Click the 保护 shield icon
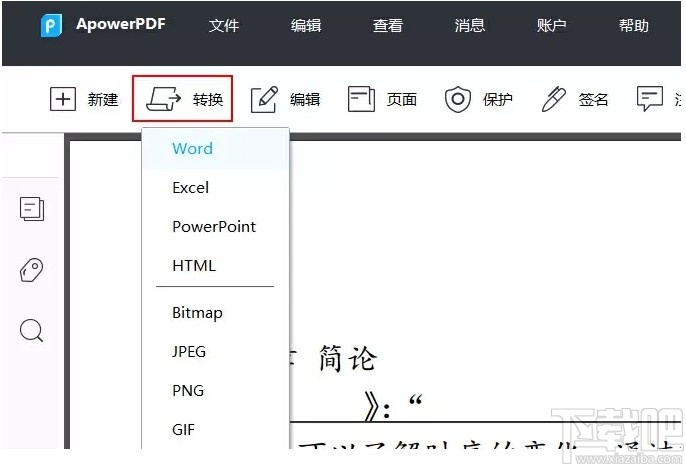 point(458,99)
